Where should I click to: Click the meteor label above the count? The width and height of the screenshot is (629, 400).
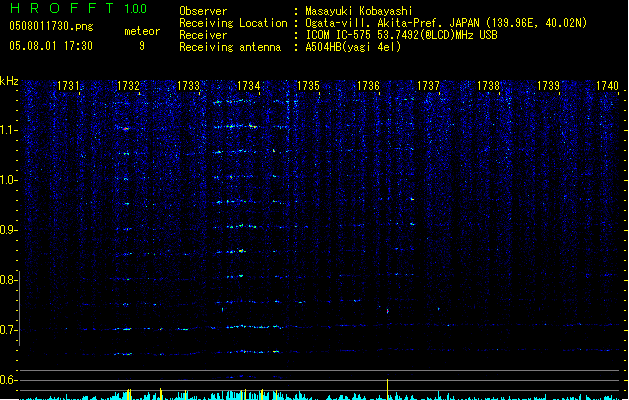point(142,31)
